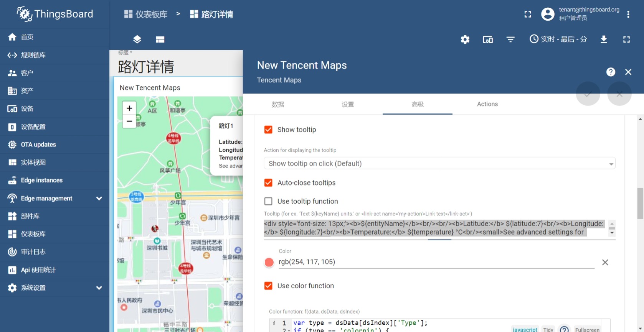Switch to 设置 tab
This screenshot has width=644, height=332.
click(348, 104)
